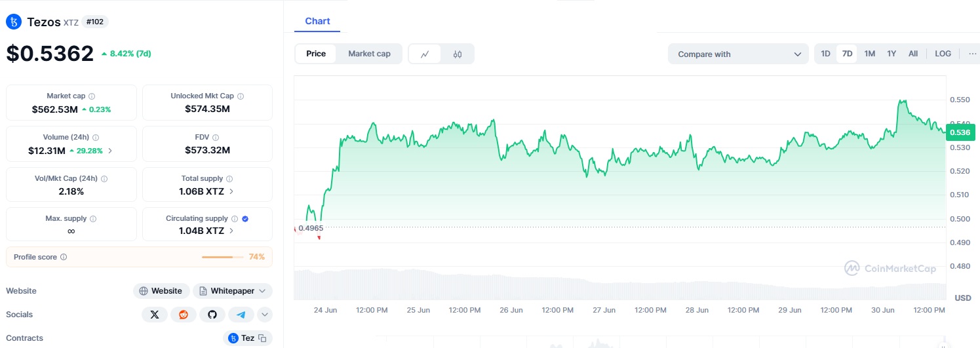Image resolution: width=980 pixels, height=348 pixels.
Task: Select the 1Y time range button
Action: click(892, 54)
